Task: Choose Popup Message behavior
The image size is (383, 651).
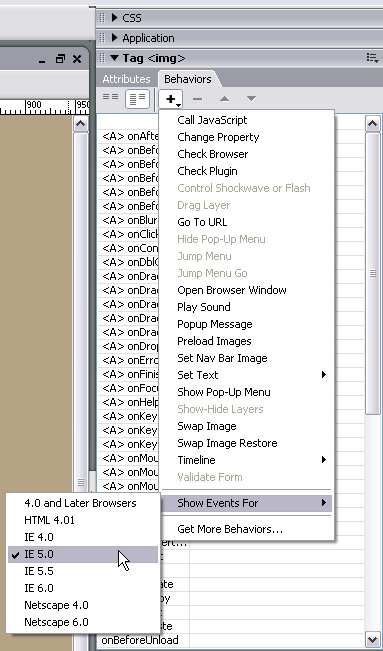Action: point(215,324)
